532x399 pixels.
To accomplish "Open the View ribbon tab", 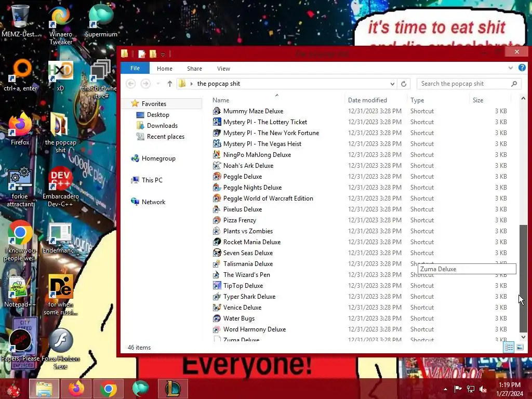I will coord(223,69).
